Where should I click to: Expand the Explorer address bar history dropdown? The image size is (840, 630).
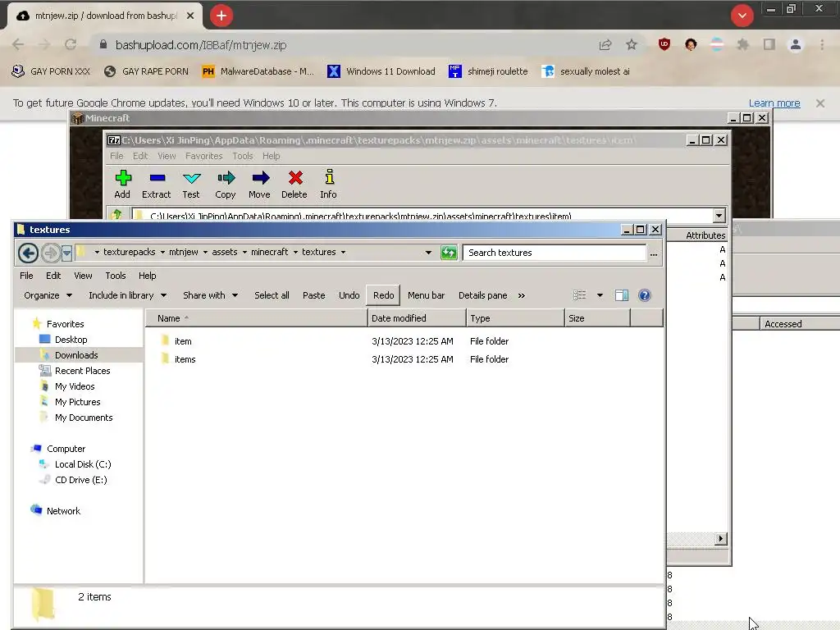(x=428, y=253)
